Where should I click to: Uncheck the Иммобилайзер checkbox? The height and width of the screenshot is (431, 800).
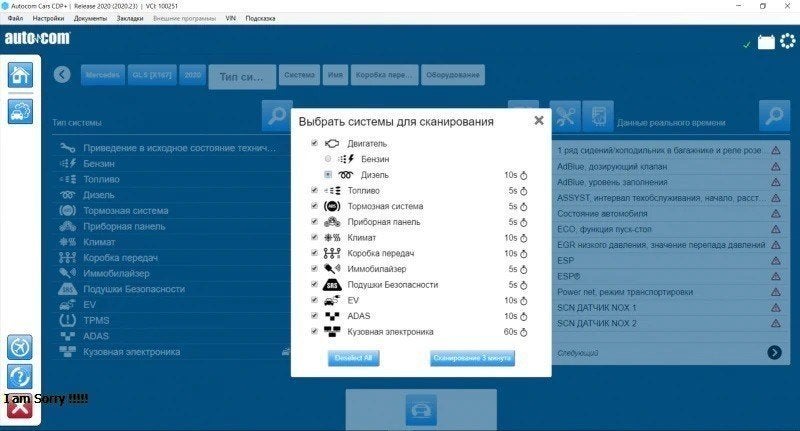314,269
